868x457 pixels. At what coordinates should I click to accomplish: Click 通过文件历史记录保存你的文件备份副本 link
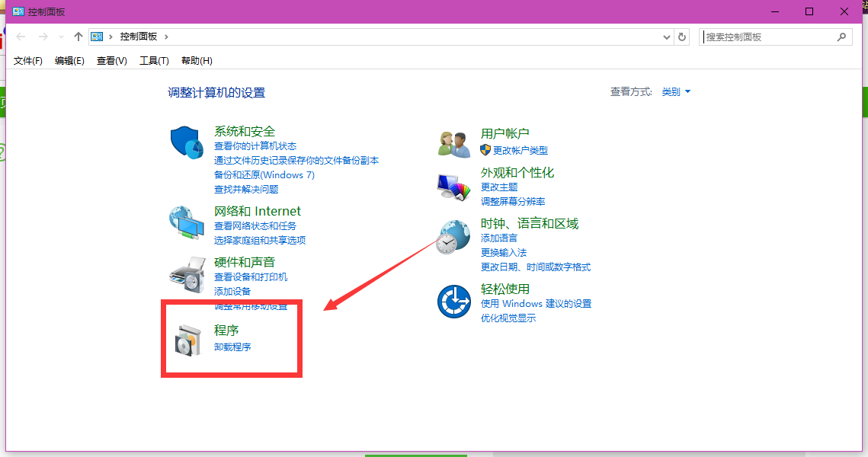(296, 161)
